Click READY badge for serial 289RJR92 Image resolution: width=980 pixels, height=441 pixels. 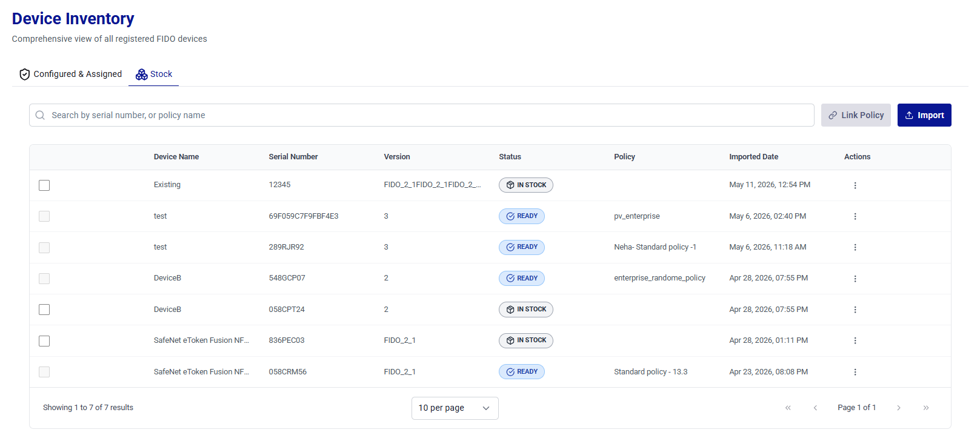point(522,247)
